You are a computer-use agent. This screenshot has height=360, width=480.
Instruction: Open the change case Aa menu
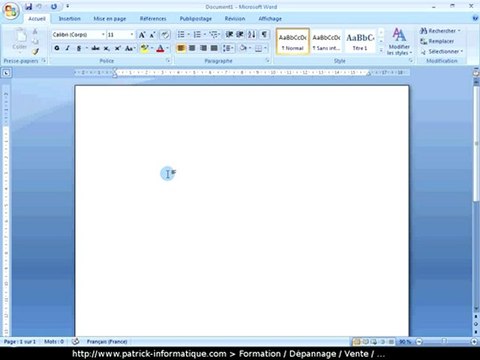[x=129, y=49]
